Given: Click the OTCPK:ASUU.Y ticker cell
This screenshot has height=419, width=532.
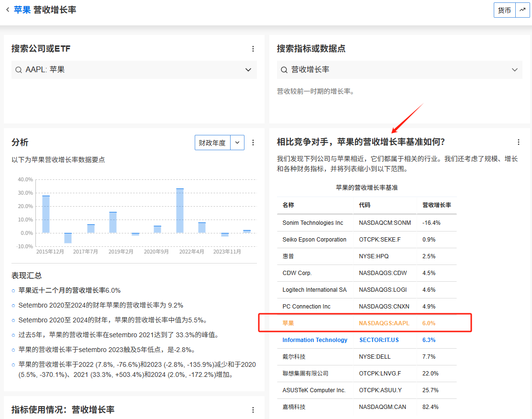Looking at the screenshot, I should (x=380, y=390).
